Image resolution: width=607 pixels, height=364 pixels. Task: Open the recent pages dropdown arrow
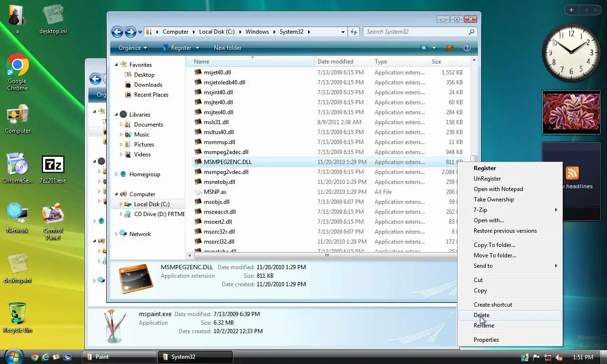140,32
